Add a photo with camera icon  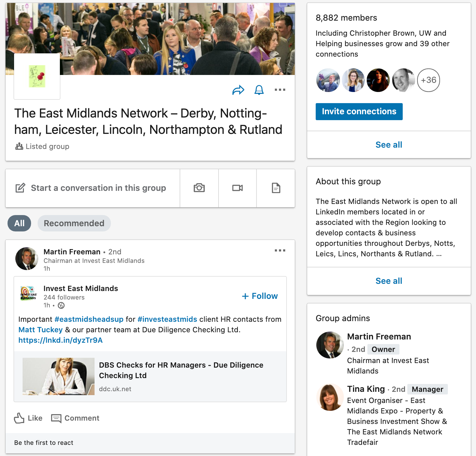pyautogui.click(x=199, y=188)
